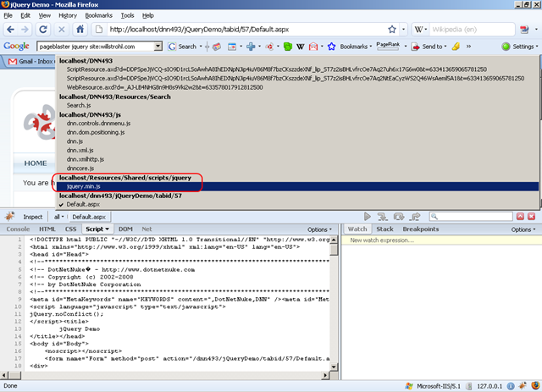Open Google toolbar Settings
This screenshot has height=392, width=542.
(x=520, y=47)
